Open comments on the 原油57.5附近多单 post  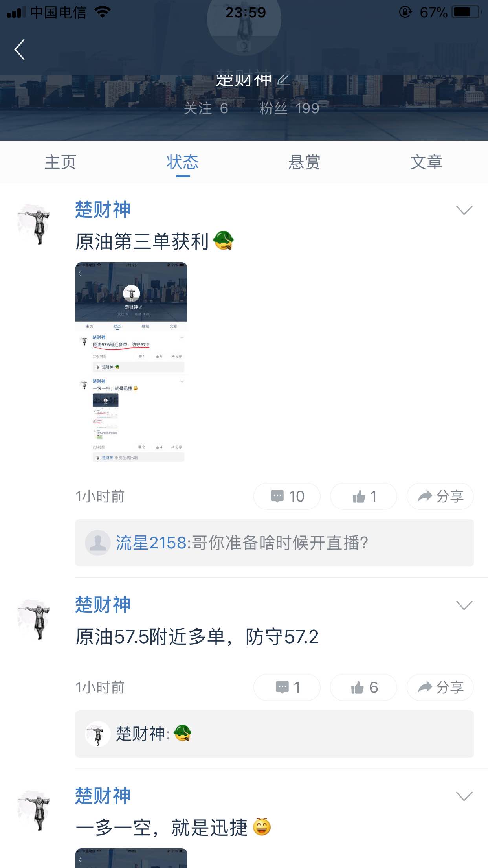tap(287, 687)
